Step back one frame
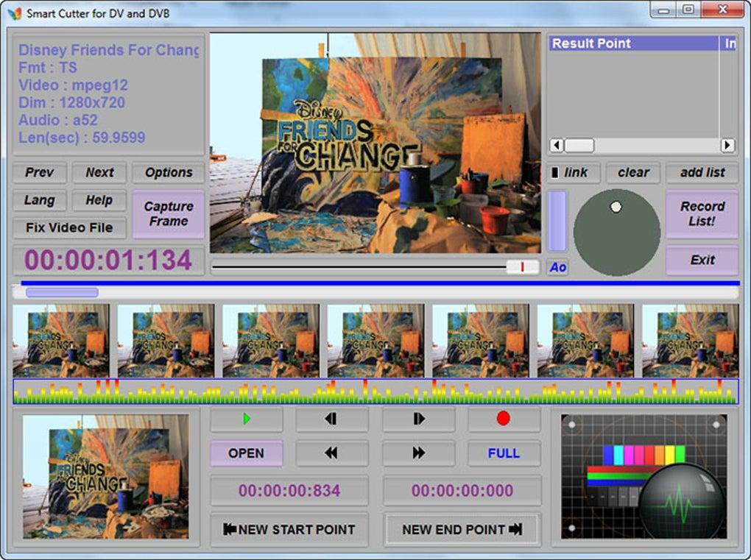 click(x=331, y=419)
